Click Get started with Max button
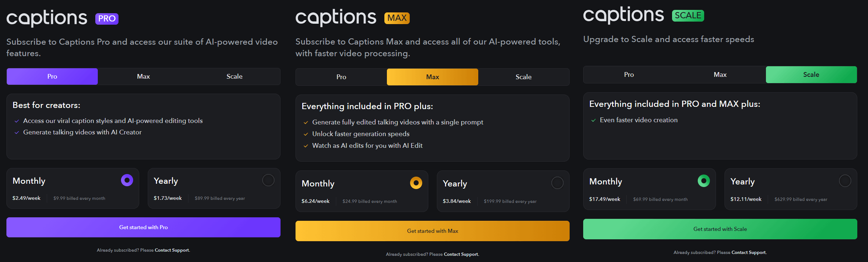Screen dimensions: 868x262 click(433, 231)
